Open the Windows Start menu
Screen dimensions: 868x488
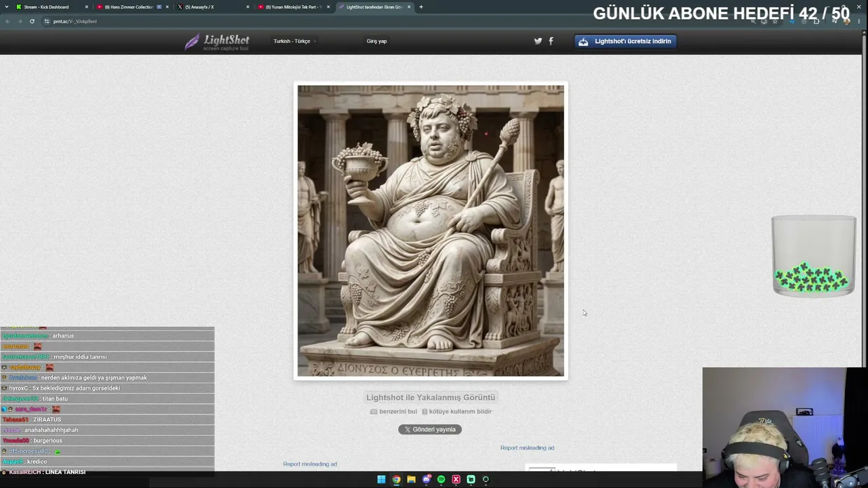point(381,480)
